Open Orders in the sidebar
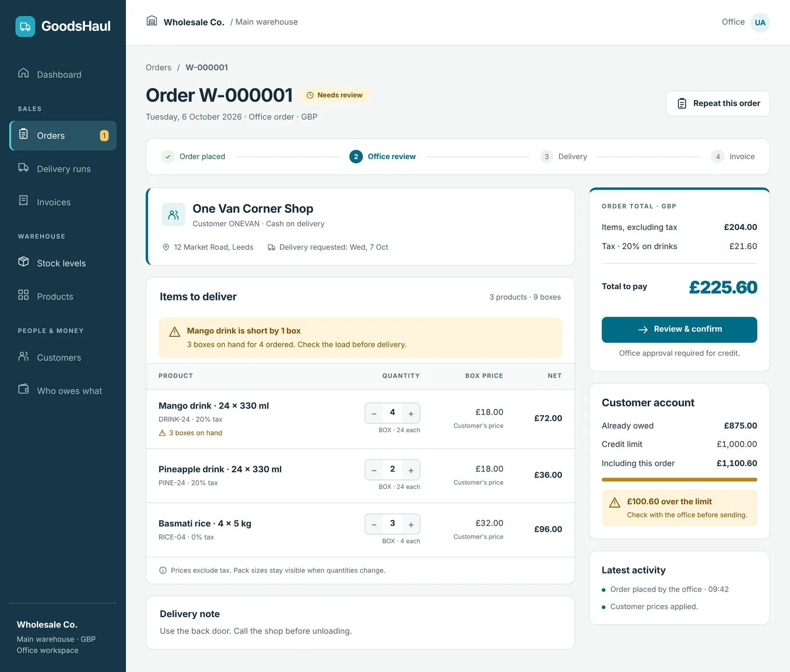This screenshot has width=790, height=672. click(x=63, y=136)
